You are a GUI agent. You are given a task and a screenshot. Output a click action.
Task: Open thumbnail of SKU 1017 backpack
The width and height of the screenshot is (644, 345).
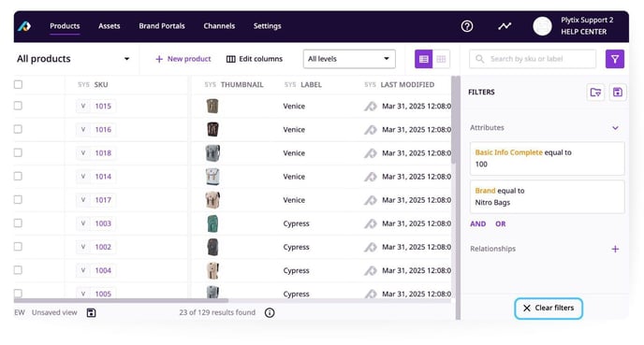tap(212, 200)
